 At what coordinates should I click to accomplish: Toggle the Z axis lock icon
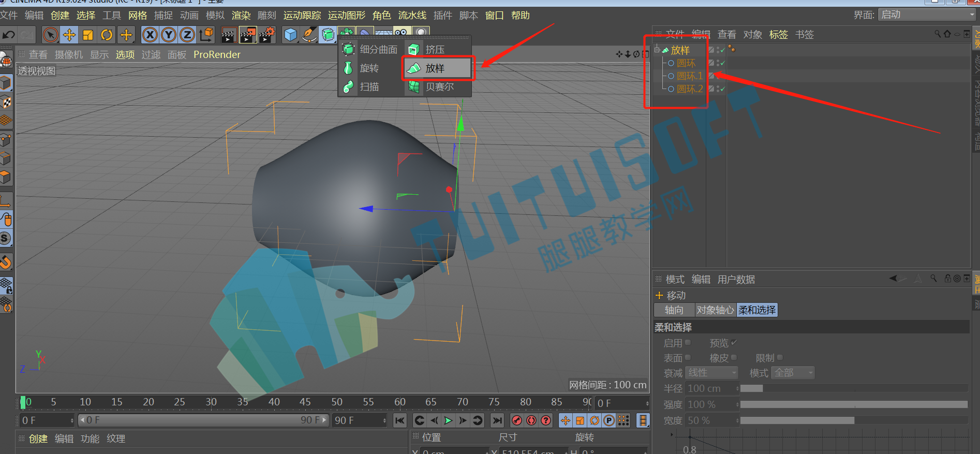pos(187,35)
